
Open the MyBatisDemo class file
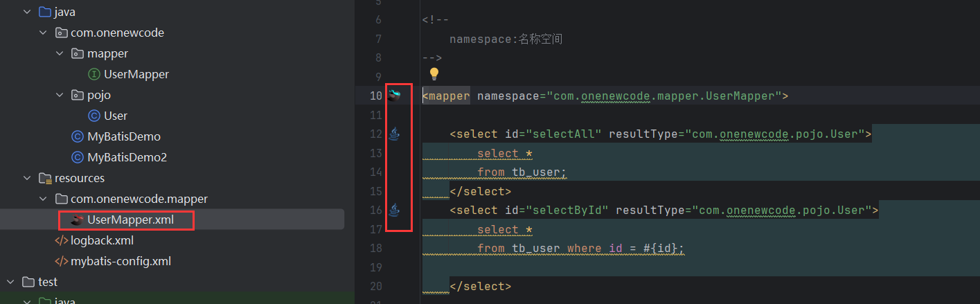tap(123, 136)
